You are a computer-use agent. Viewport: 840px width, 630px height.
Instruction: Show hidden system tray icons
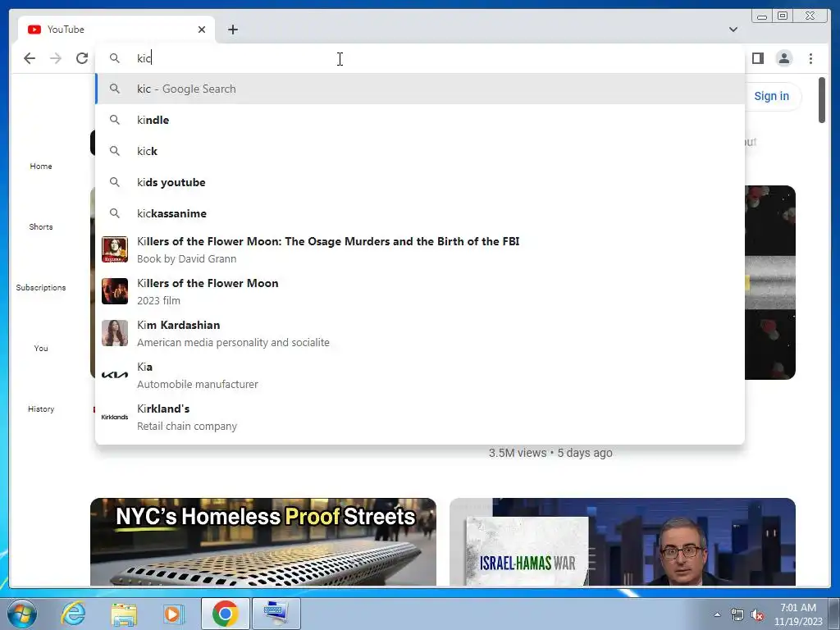pos(717,614)
